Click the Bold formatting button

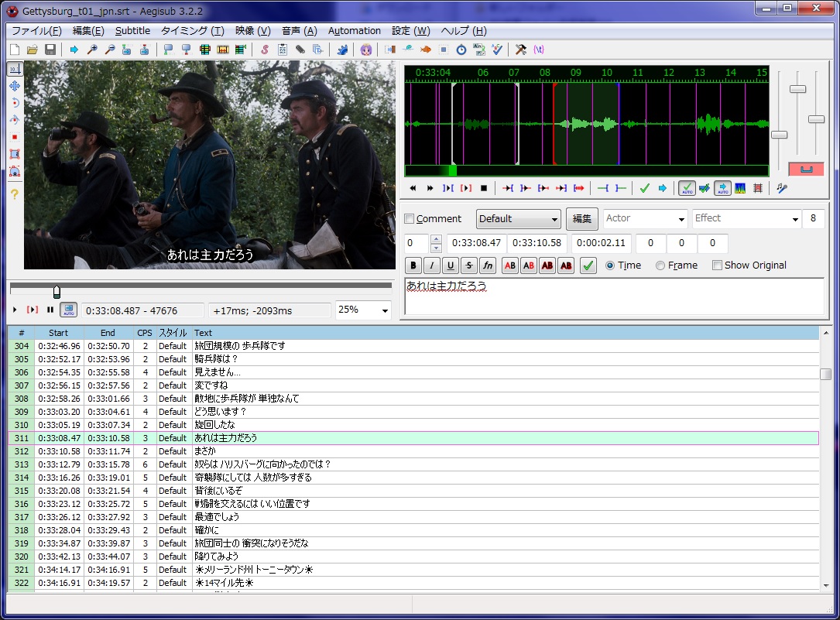413,265
